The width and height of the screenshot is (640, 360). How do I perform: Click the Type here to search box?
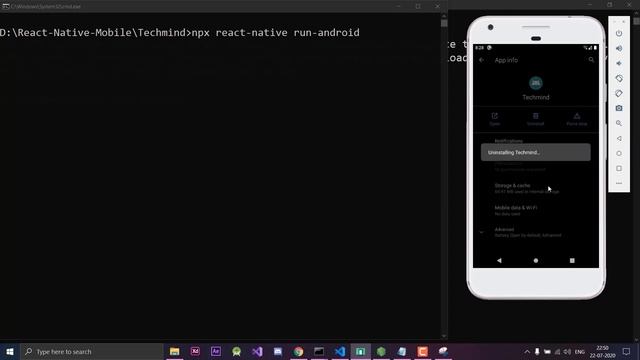(91, 351)
